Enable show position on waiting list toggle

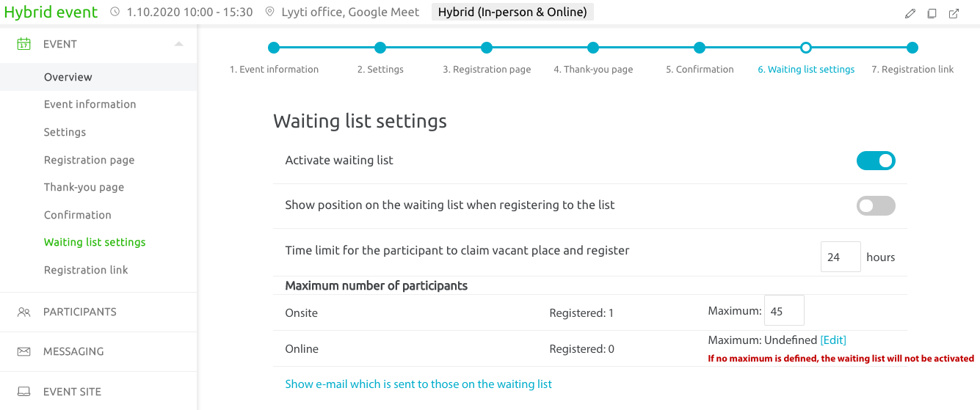pyautogui.click(x=876, y=205)
